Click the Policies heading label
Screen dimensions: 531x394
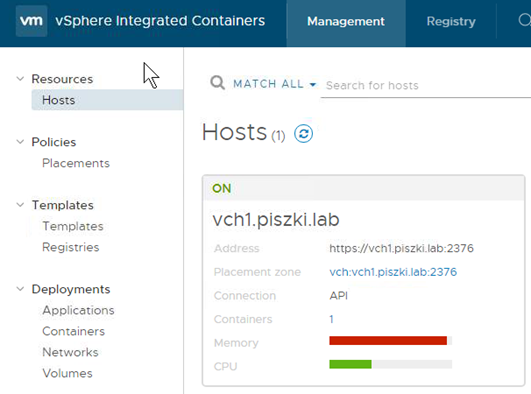tap(54, 142)
